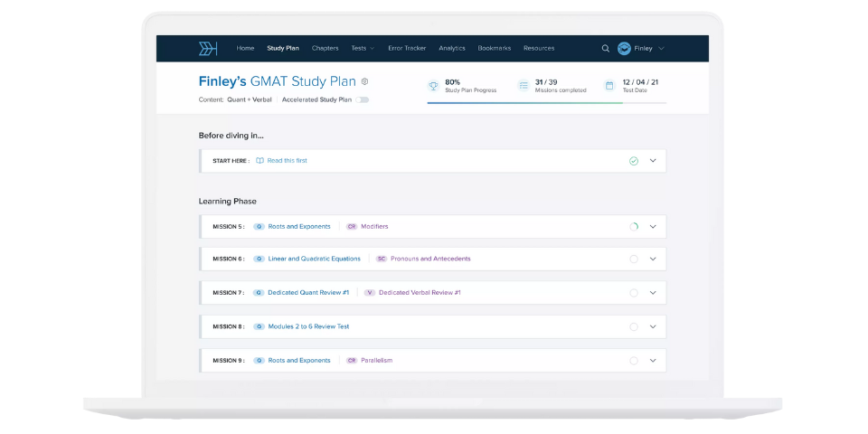Expand the Start Here row chevron

pos(653,161)
